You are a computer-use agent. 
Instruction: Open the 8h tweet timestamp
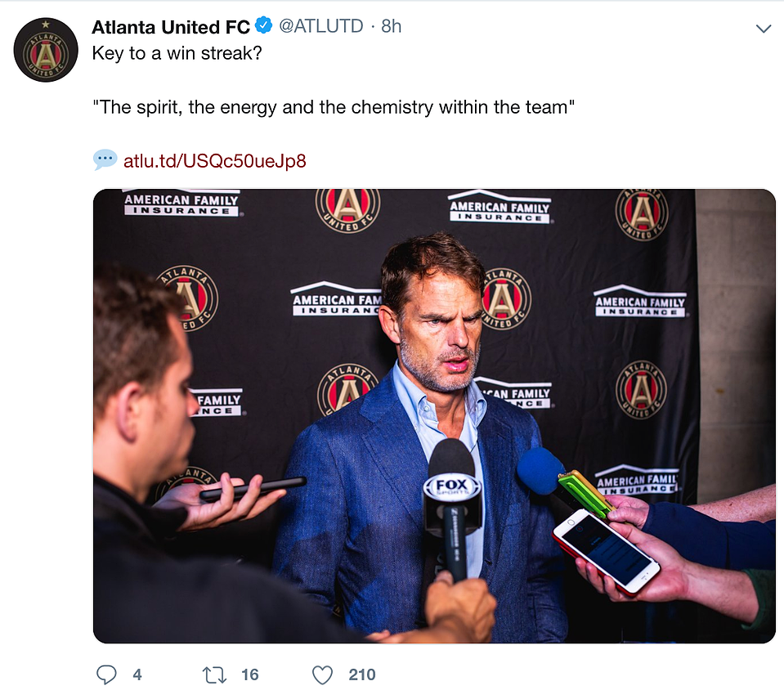[x=391, y=26]
